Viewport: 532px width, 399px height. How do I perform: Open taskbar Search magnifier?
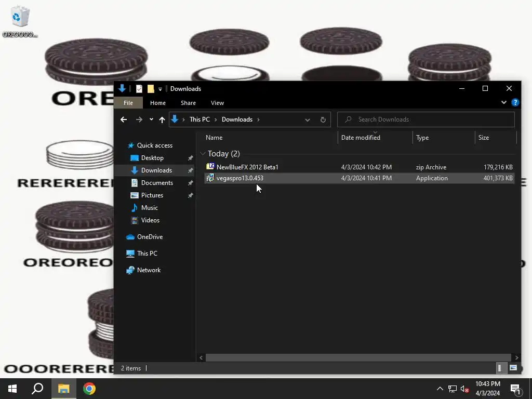tap(37, 389)
